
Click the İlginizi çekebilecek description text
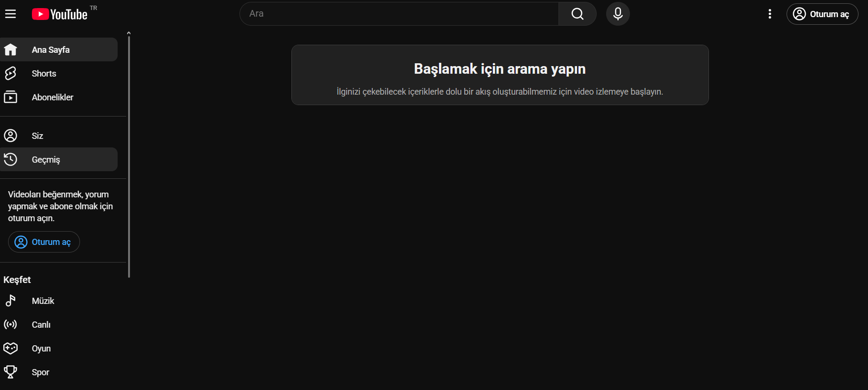pos(500,92)
